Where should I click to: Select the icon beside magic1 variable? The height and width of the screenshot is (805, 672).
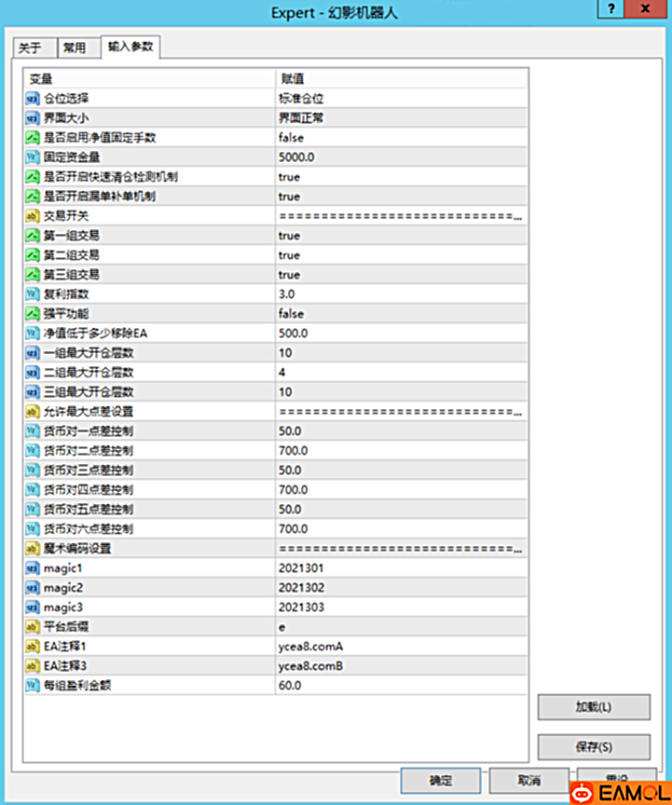[x=32, y=568]
